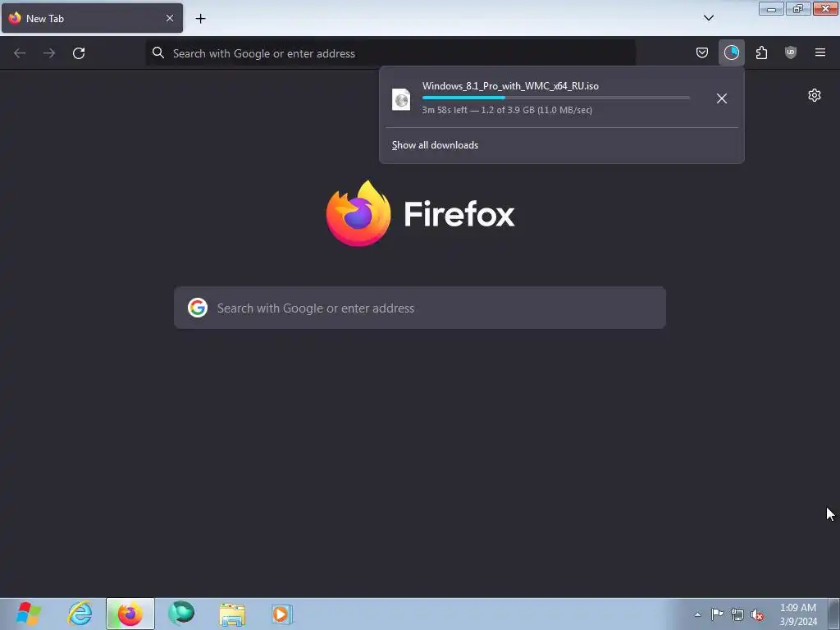The height and width of the screenshot is (630, 840).
Task: Open Windows Explorer from taskbar
Action: click(232, 614)
